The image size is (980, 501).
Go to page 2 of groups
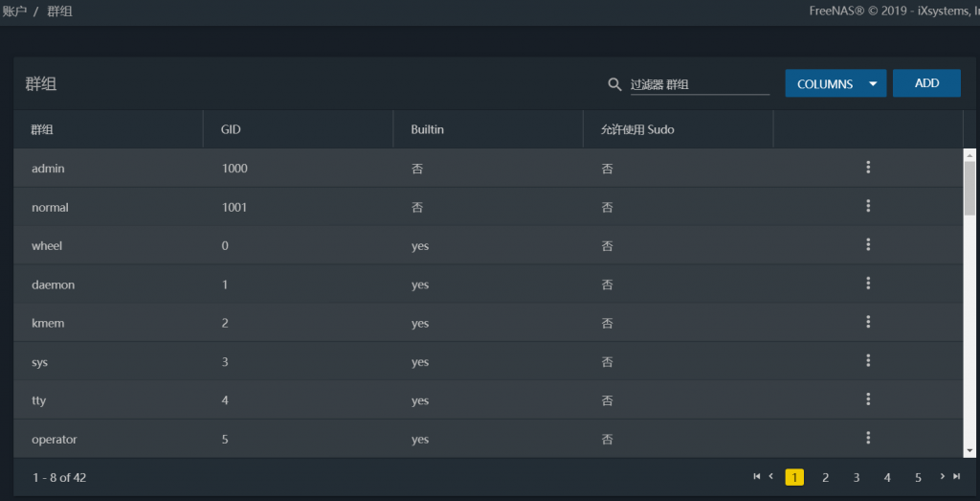point(825,477)
